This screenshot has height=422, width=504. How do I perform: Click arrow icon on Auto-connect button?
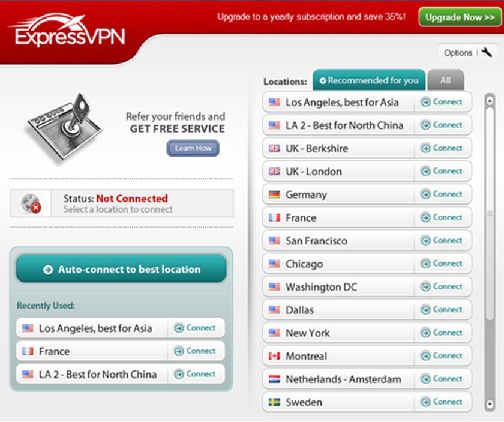48,270
